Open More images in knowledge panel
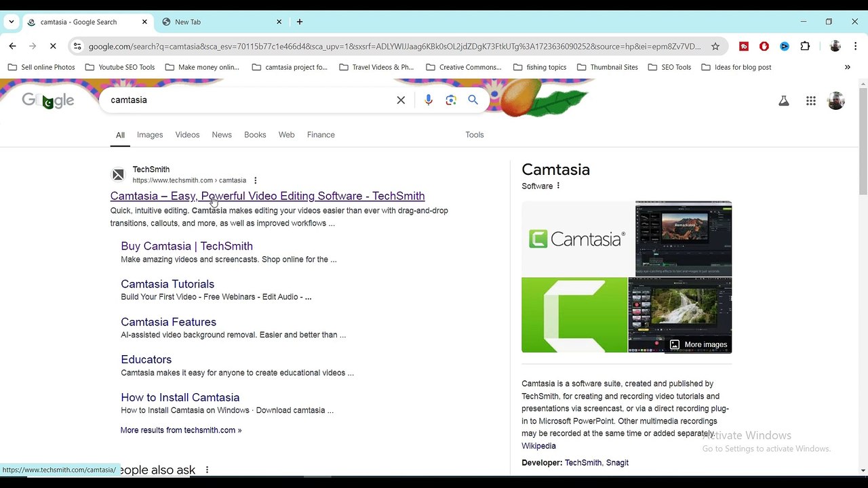Viewport: 868px width, 488px height. [x=698, y=344]
